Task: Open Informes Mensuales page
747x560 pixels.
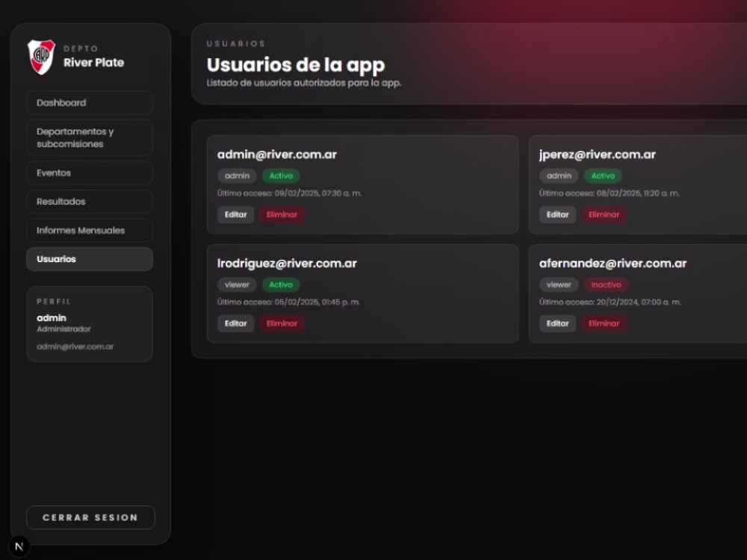Action: pyautogui.click(x=90, y=231)
